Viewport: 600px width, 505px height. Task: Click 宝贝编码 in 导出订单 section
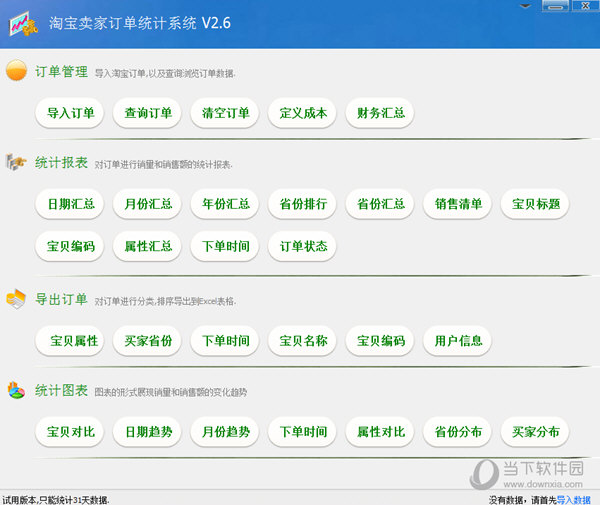(380, 340)
